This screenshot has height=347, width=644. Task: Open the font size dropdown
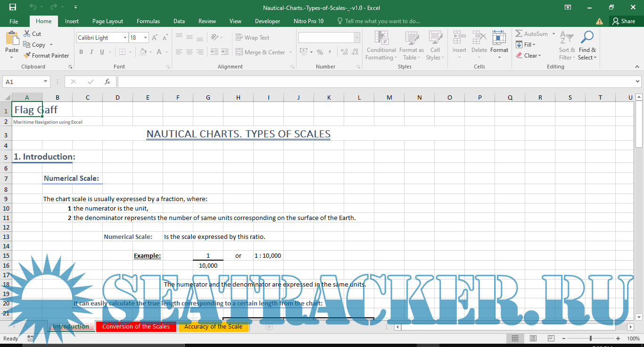click(x=145, y=38)
